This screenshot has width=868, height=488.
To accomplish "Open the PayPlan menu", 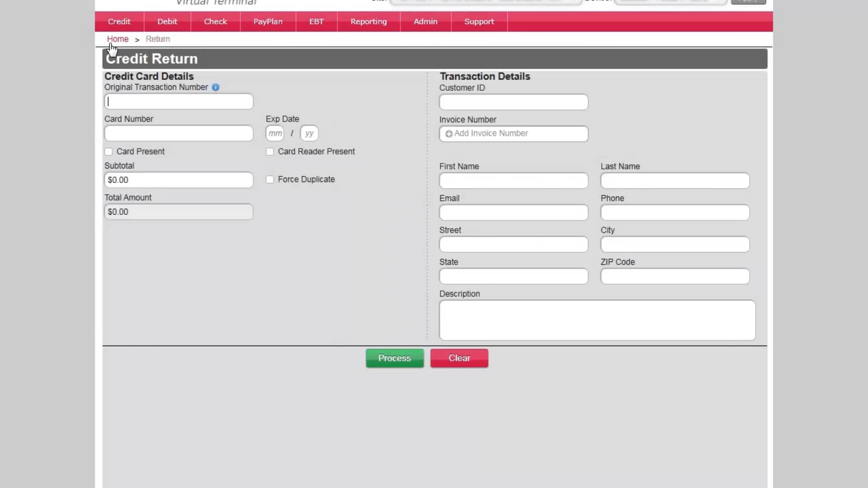I will click(x=268, y=22).
